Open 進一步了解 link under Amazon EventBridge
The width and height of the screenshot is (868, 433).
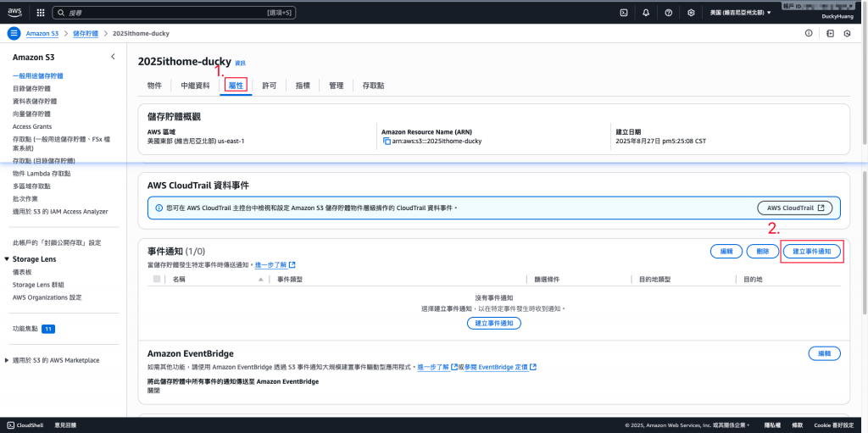point(437,367)
